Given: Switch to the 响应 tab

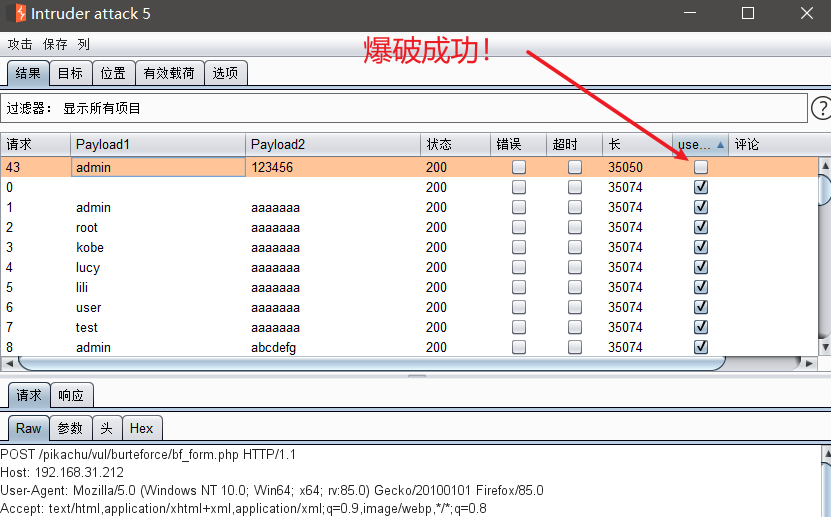Looking at the screenshot, I should point(72,395).
